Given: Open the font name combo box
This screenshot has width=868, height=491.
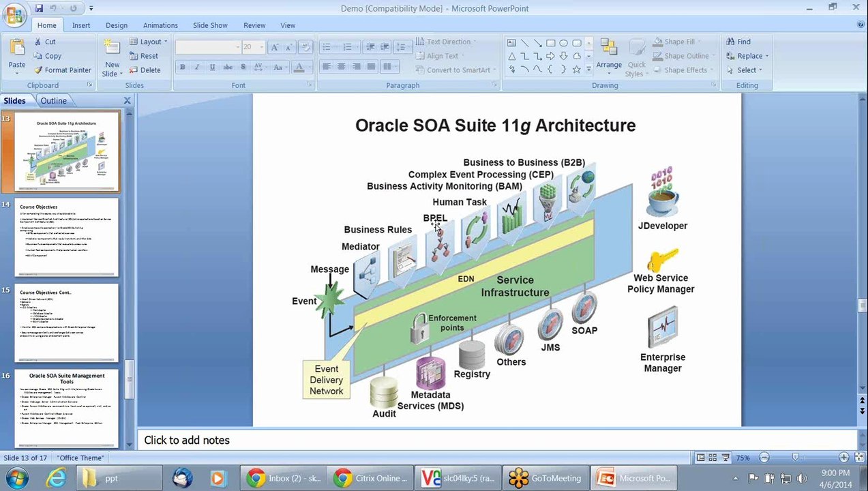Looking at the screenshot, I should pyautogui.click(x=208, y=47).
